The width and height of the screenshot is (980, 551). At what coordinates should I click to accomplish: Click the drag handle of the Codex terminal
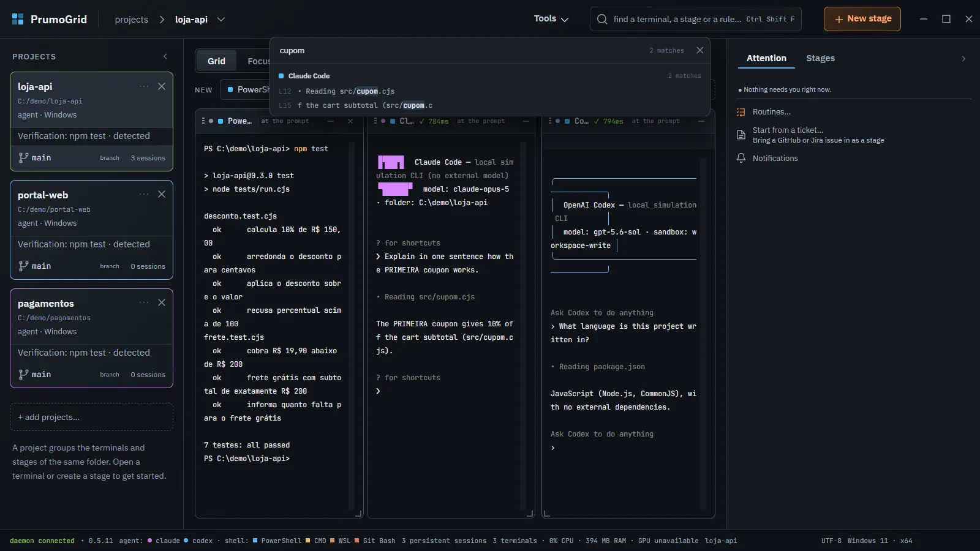tap(550, 121)
